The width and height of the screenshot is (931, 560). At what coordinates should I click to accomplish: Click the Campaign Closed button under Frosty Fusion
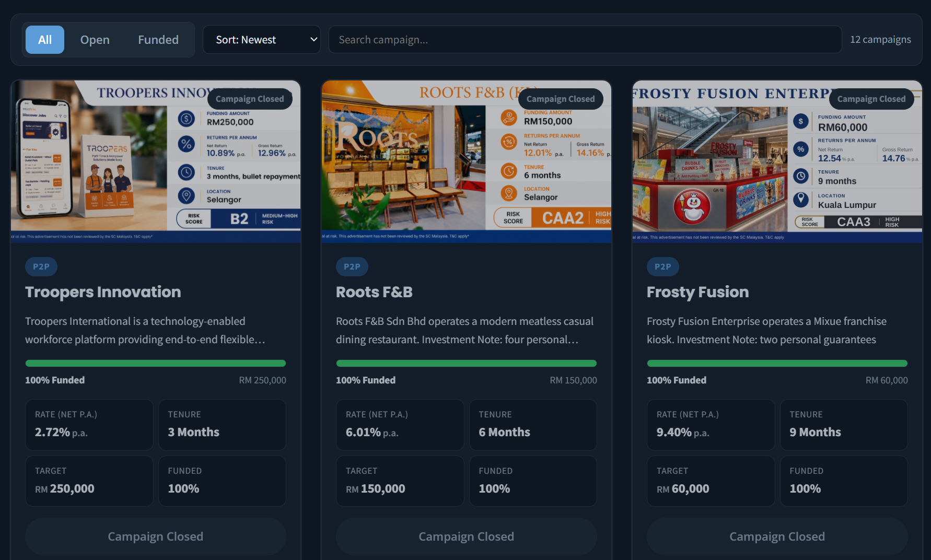point(777,536)
